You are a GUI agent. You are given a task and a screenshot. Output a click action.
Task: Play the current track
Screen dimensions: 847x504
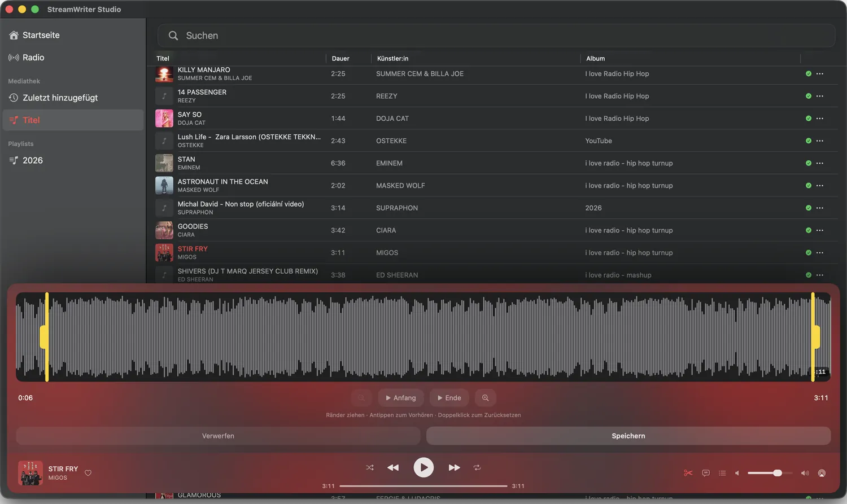(423, 467)
